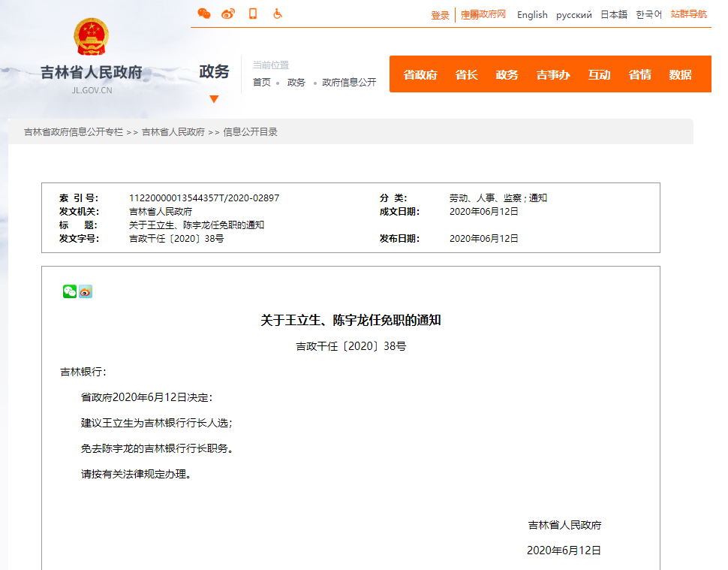Screen dimensions: 728x570
Task: Share article via Weibo icon
Action: (x=86, y=291)
